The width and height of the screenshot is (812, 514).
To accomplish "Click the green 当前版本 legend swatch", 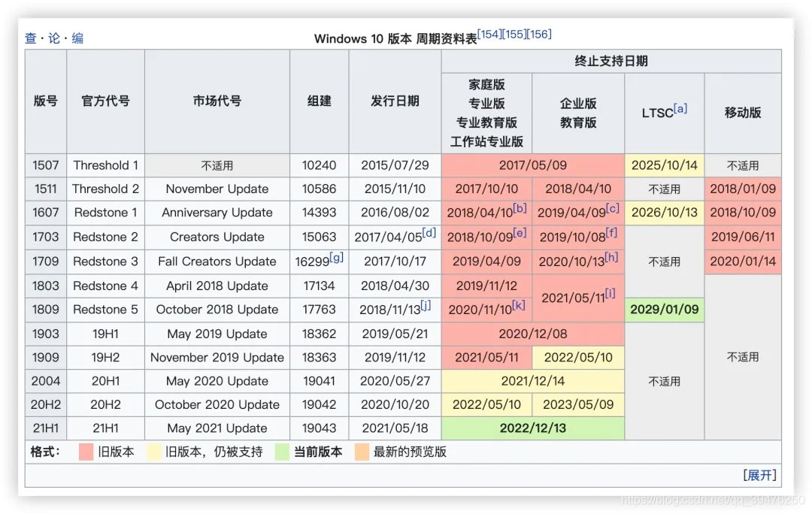I will (282, 452).
